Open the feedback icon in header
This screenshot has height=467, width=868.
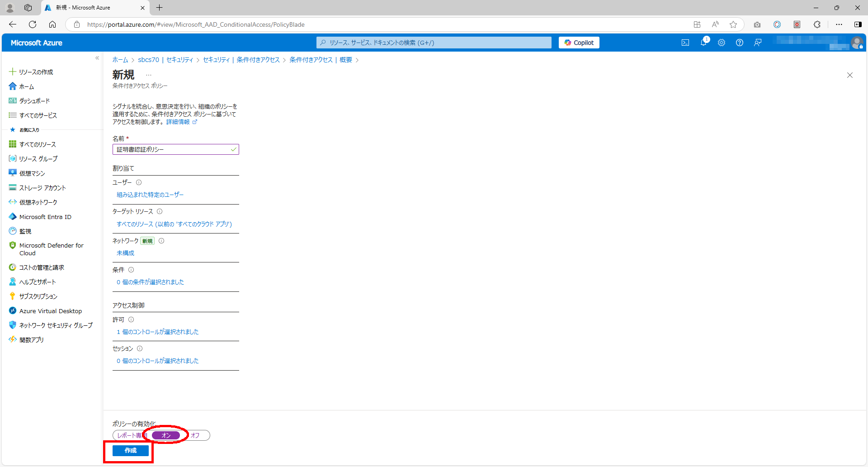click(x=758, y=43)
